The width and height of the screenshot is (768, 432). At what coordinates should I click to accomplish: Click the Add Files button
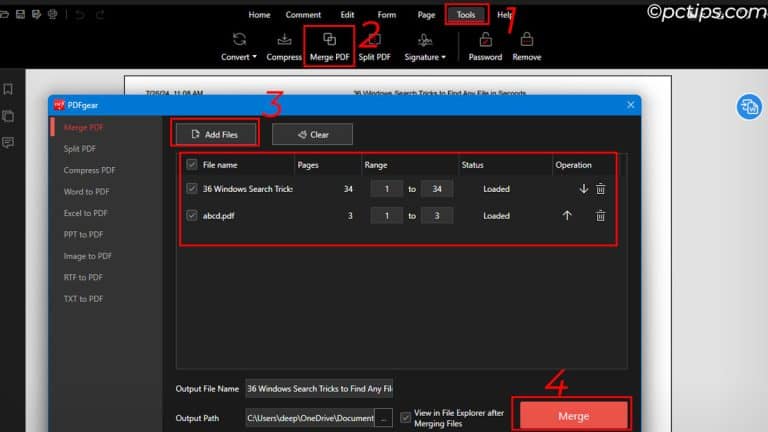pyautogui.click(x=216, y=134)
